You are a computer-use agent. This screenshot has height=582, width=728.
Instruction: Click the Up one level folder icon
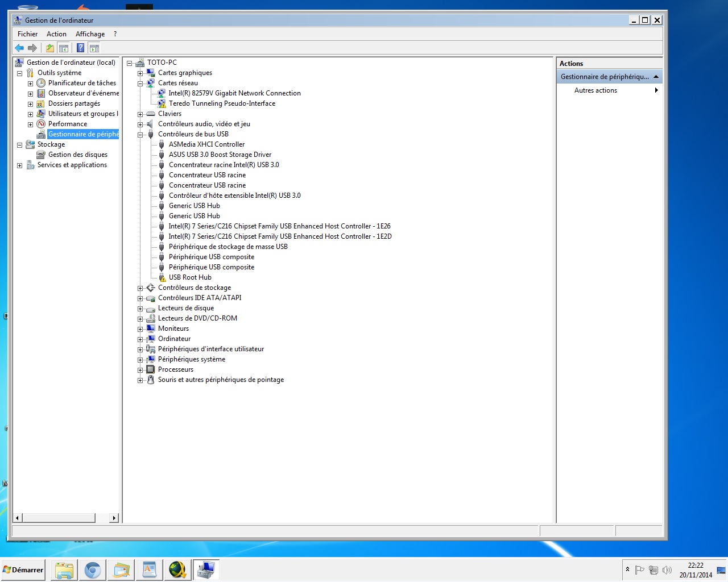(x=50, y=48)
